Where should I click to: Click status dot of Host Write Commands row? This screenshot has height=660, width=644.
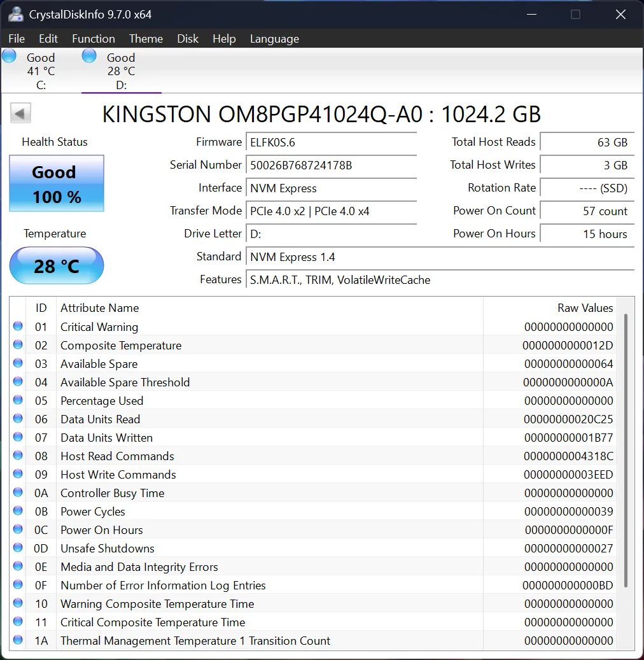tap(18, 474)
